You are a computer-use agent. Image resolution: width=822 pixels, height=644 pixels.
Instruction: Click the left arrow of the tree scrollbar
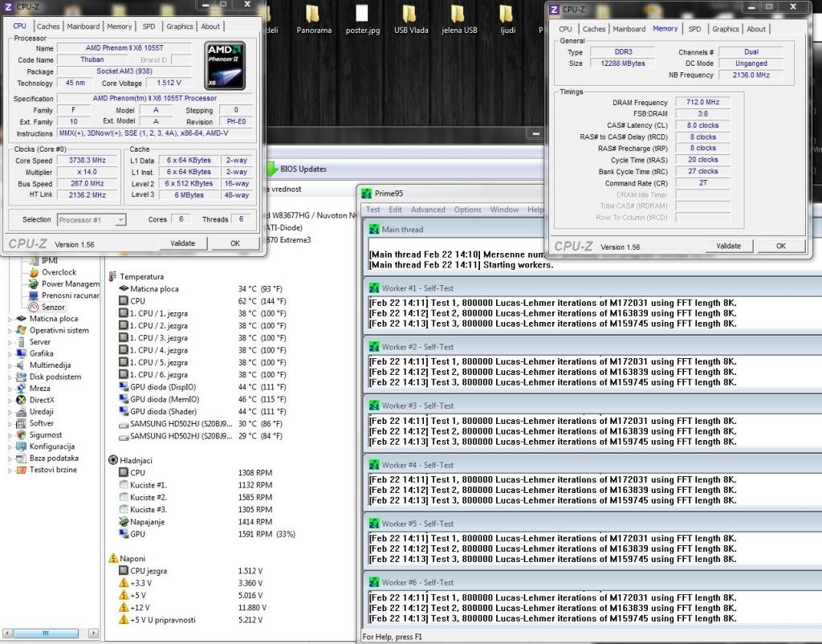tap(6, 633)
